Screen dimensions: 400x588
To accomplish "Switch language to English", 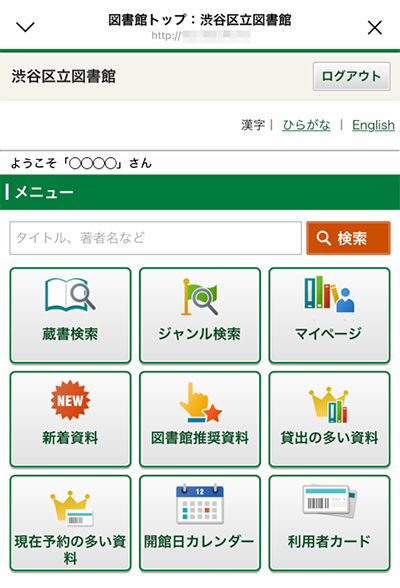I will tap(373, 125).
